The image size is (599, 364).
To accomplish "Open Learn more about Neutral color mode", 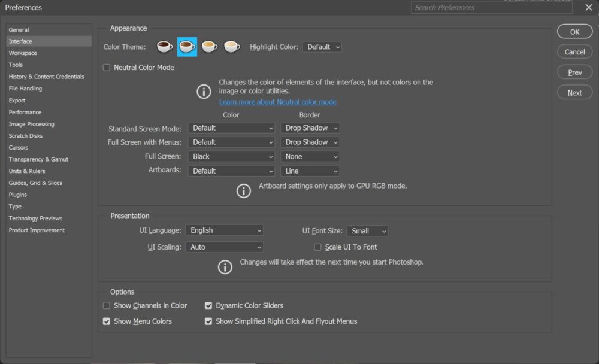I will point(277,102).
